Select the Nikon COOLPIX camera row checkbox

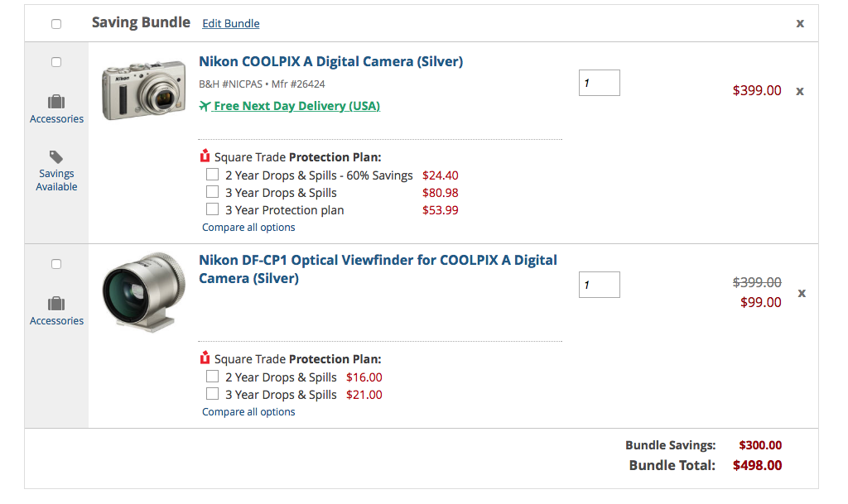click(x=56, y=62)
